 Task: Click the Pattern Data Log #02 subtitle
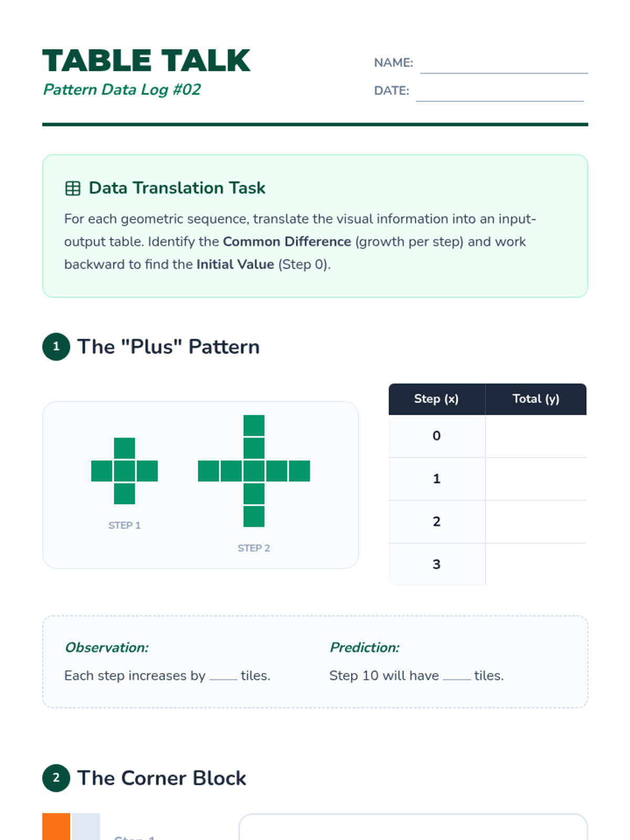point(122,90)
